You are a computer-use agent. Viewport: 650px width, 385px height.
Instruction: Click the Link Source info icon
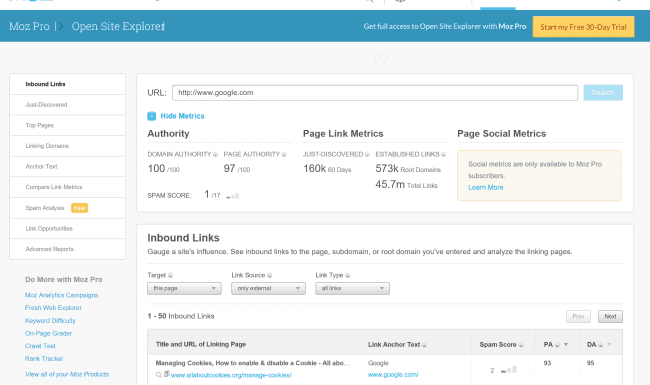point(269,275)
